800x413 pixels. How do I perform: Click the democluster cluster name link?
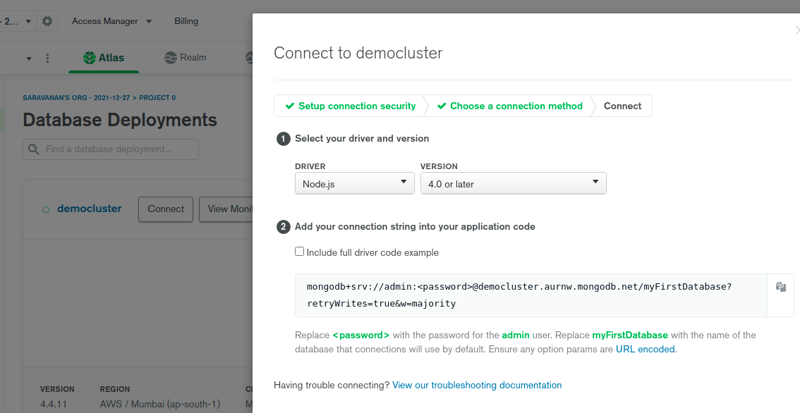pyautogui.click(x=89, y=209)
